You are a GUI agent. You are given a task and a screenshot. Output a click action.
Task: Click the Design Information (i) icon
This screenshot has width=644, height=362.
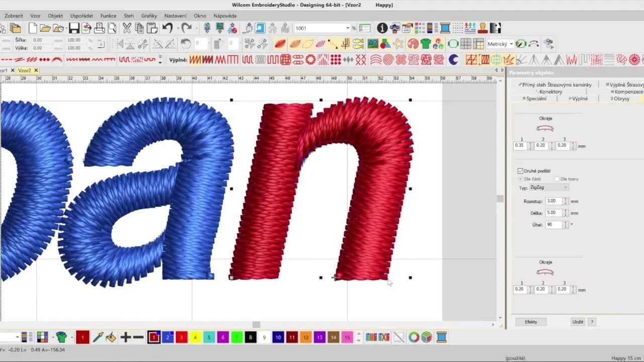tap(382, 28)
